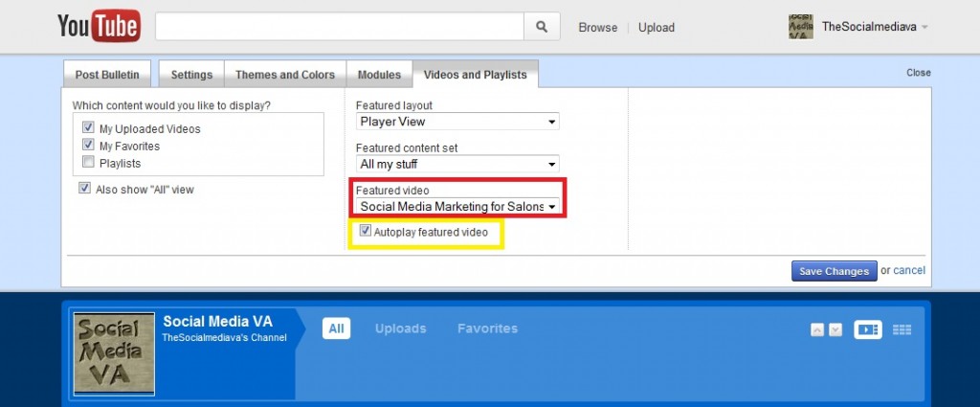Viewport: 980px width, 407px height.
Task: Select the All channel filter
Action: [336, 328]
